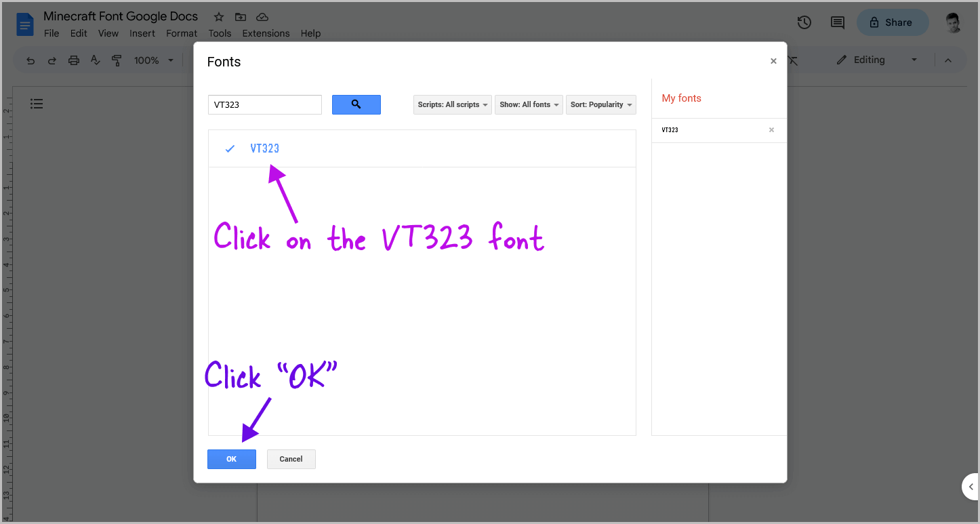
Task: Open the Help menu
Action: click(x=310, y=33)
